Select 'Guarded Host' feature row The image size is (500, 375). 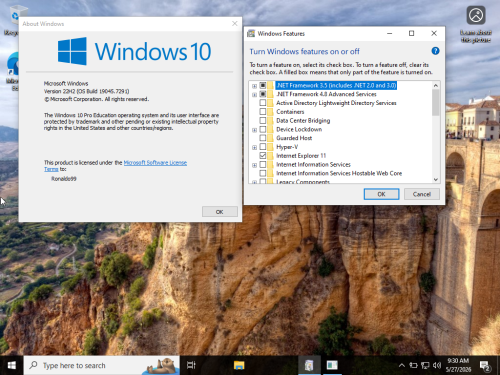pos(294,138)
